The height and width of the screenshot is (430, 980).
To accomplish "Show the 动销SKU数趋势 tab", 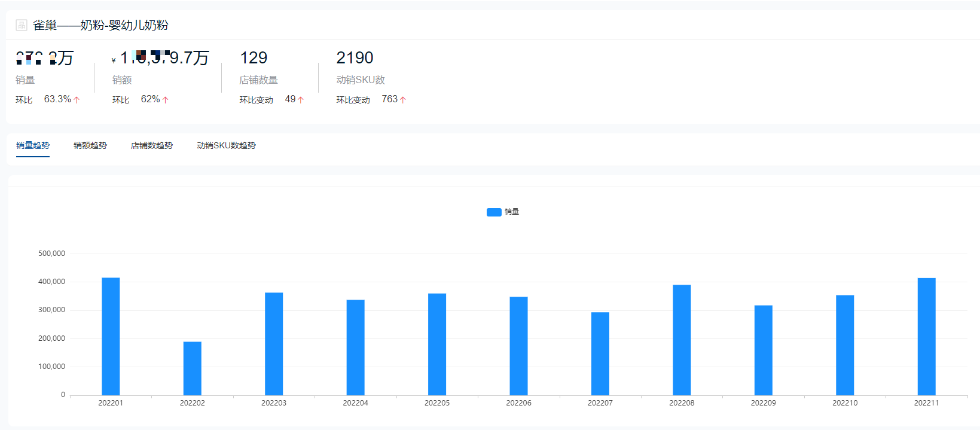I will click(x=226, y=145).
